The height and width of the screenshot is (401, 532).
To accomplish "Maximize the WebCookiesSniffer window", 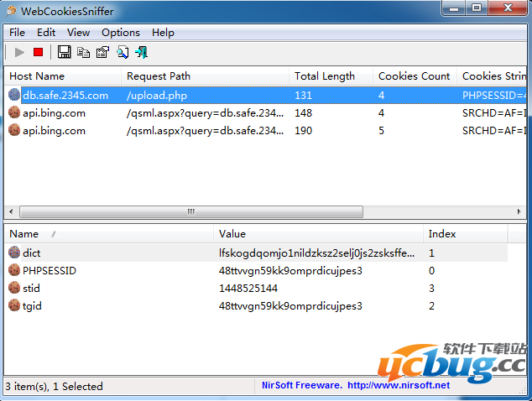I will pyautogui.click(x=477, y=8).
